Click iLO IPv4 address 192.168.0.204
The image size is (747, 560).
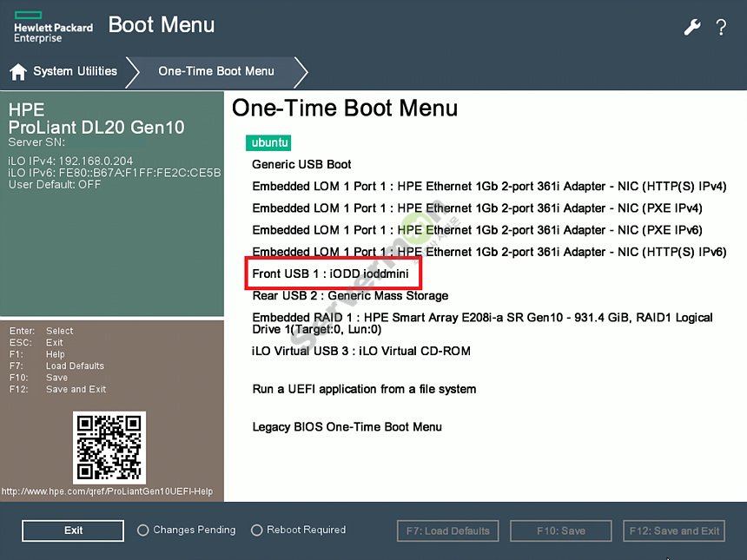[x=70, y=161]
